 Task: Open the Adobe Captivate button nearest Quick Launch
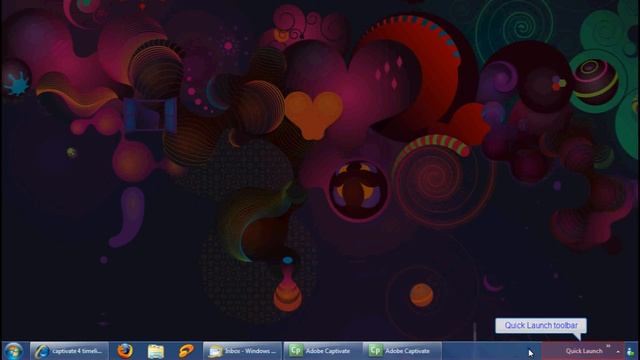pyautogui.click(x=402, y=351)
